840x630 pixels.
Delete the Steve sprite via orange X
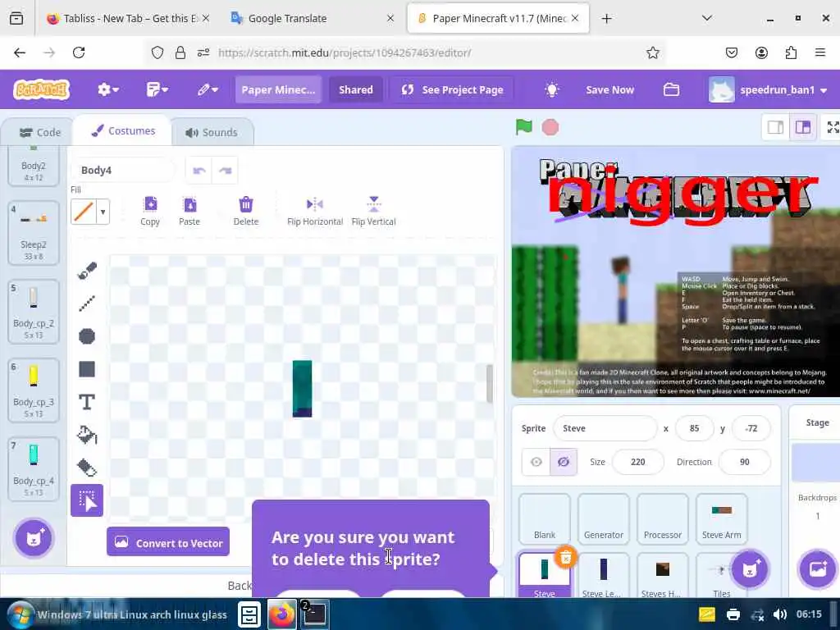tap(566, 557)
